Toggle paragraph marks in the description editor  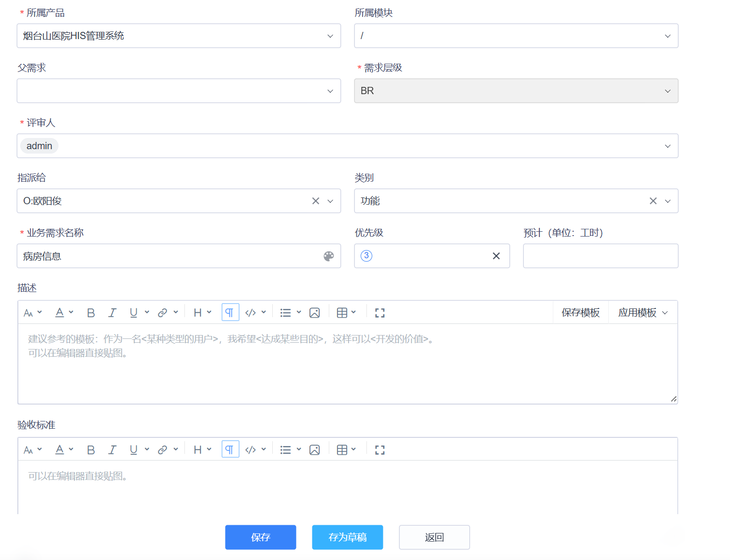point(230,312)
